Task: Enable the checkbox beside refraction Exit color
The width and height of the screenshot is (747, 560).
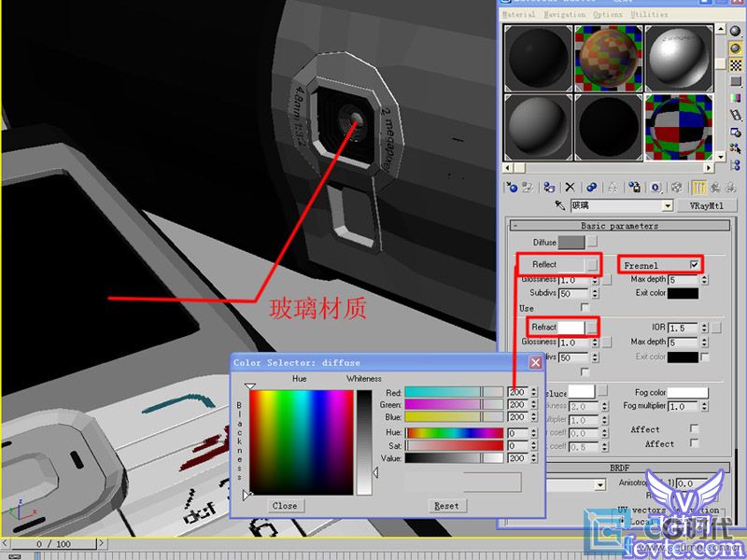Action: (705, 357)
